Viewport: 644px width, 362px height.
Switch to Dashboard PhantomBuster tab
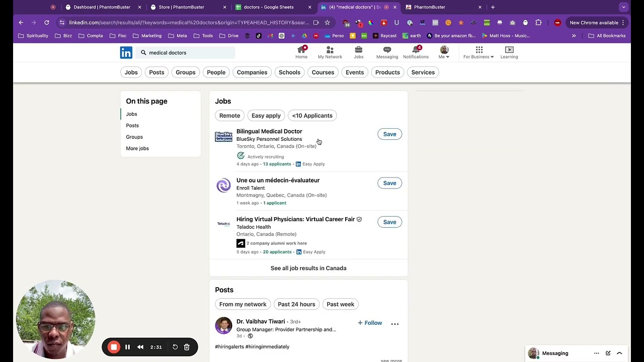tap(101, 7)
